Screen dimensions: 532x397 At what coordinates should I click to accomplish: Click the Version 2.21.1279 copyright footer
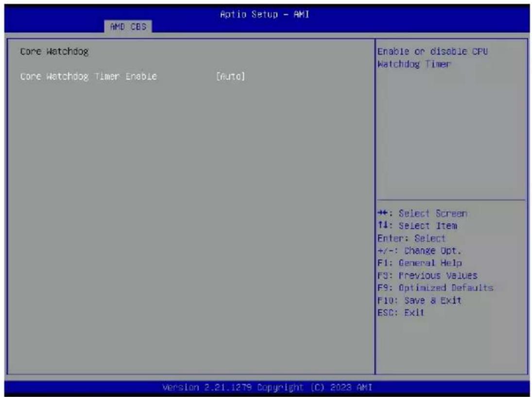267,387
